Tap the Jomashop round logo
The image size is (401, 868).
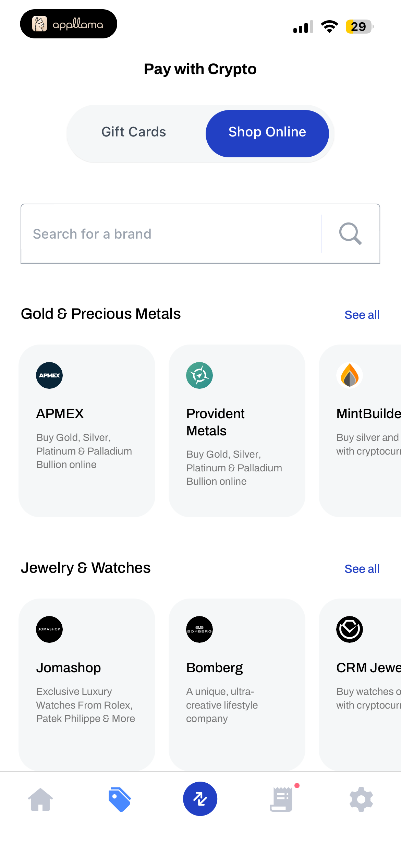pyautogui.click(x=49, y=629)
